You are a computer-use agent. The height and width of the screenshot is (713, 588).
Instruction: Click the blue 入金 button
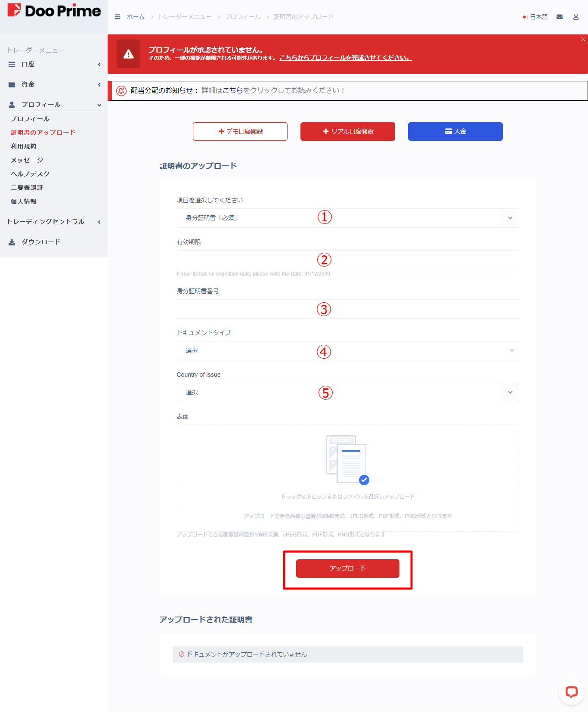[x=455, y=131]
